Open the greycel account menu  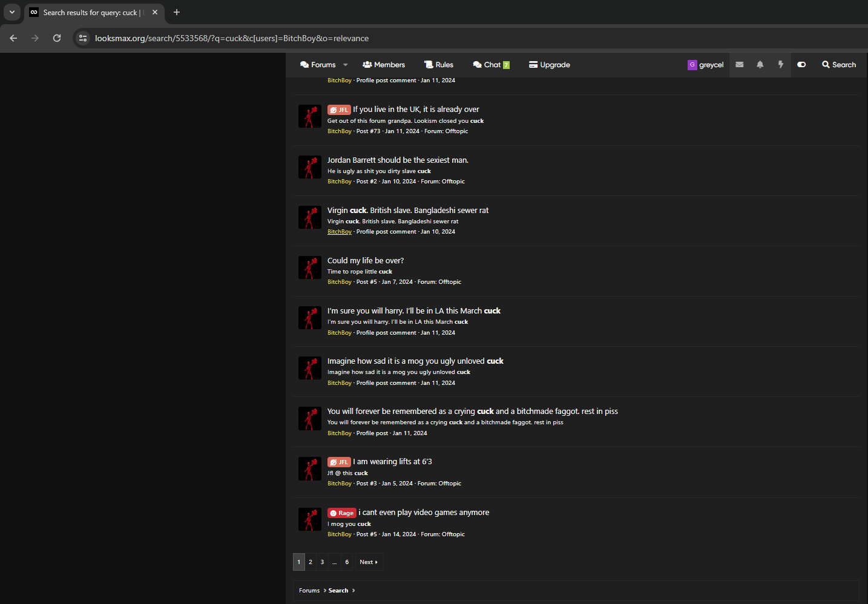(x=706, y=65)
